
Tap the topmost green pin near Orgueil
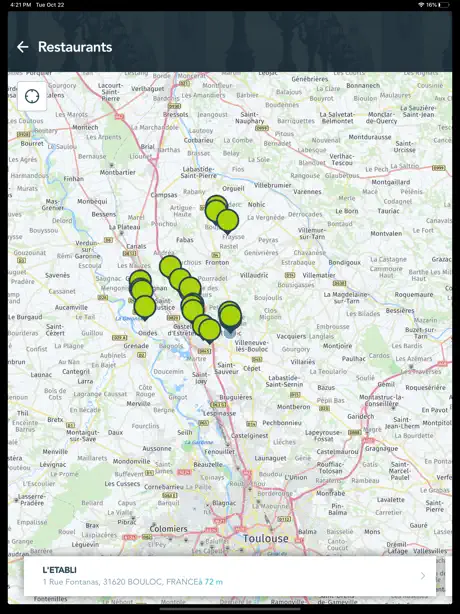point(216,202)
